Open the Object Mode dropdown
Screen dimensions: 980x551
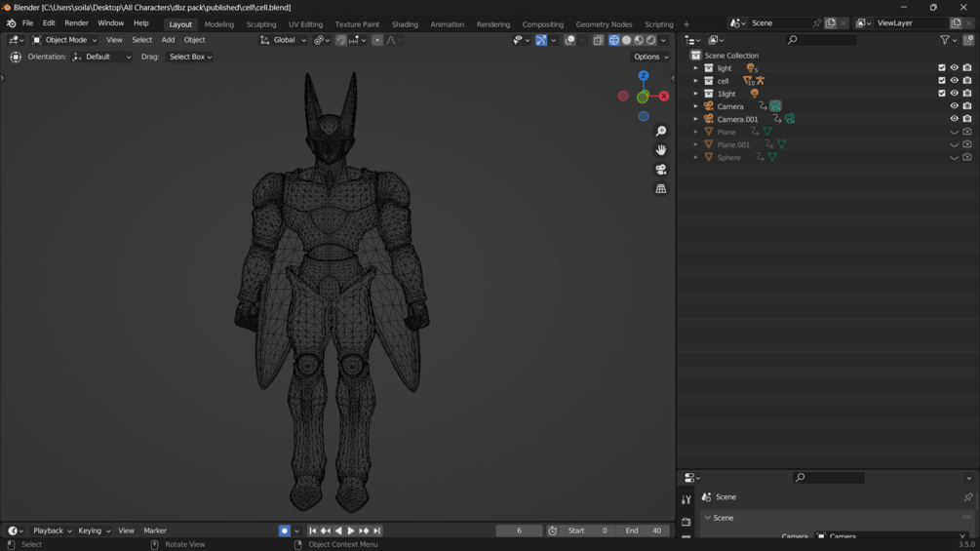click(x=64, y=40)
